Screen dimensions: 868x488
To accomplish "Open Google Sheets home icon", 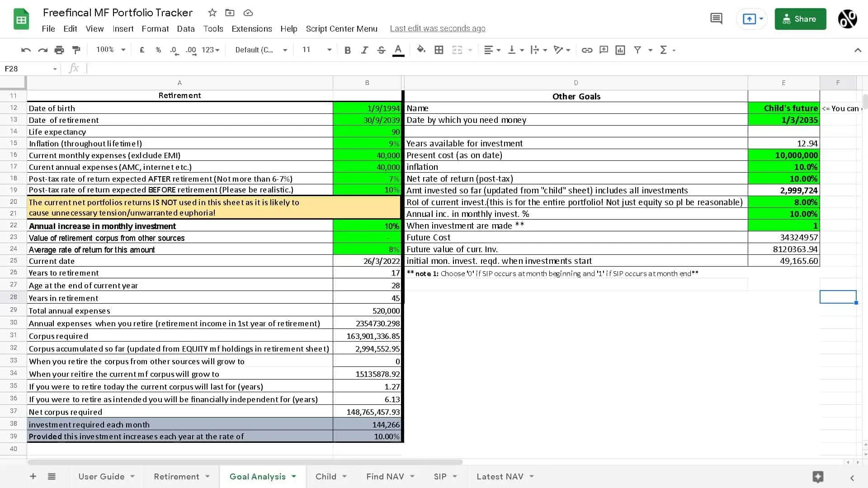I will click(21, 19).
